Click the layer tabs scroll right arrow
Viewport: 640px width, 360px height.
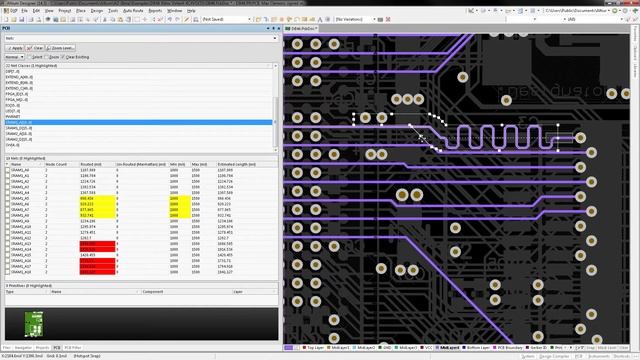(571, 348)
